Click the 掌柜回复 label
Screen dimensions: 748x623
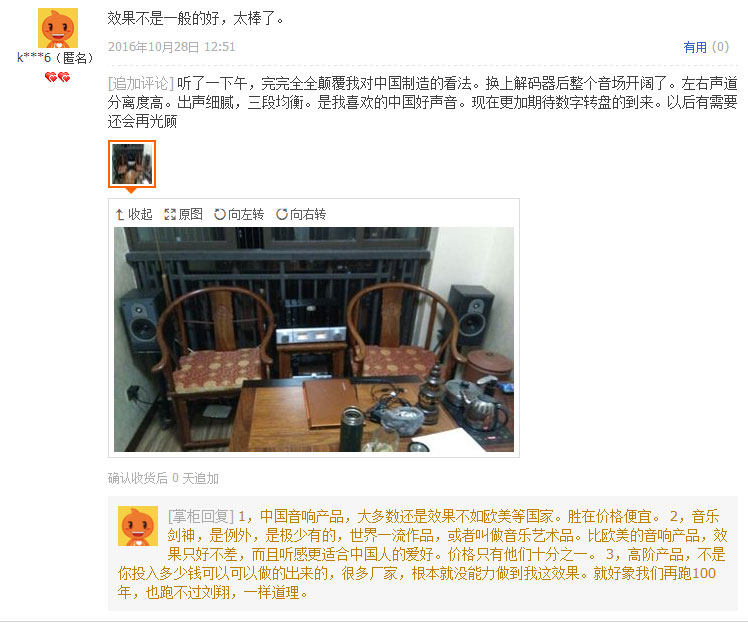tap(201, 516)
